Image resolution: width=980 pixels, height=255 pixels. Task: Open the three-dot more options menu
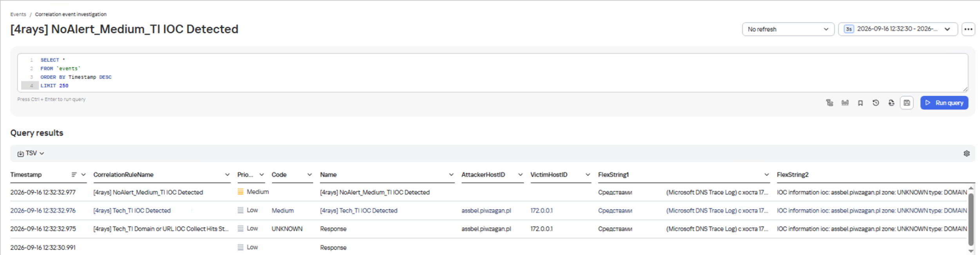click(968, 29)
